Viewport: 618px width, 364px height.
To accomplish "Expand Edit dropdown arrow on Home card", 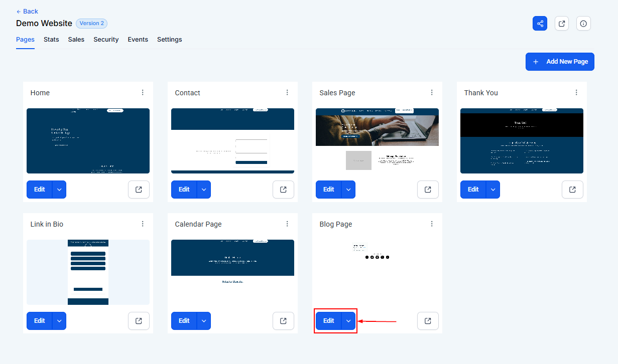I will tap(59, 190).
